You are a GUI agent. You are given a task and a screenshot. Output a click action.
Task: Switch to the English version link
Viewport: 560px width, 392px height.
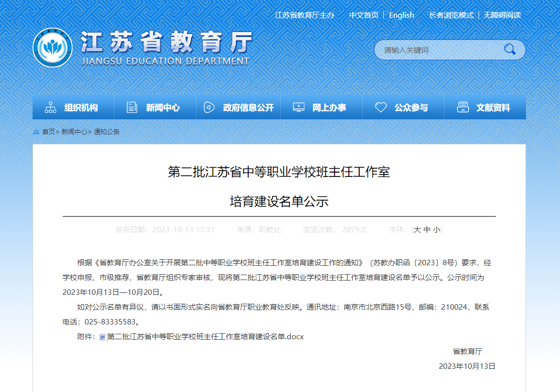pos(401,15)
